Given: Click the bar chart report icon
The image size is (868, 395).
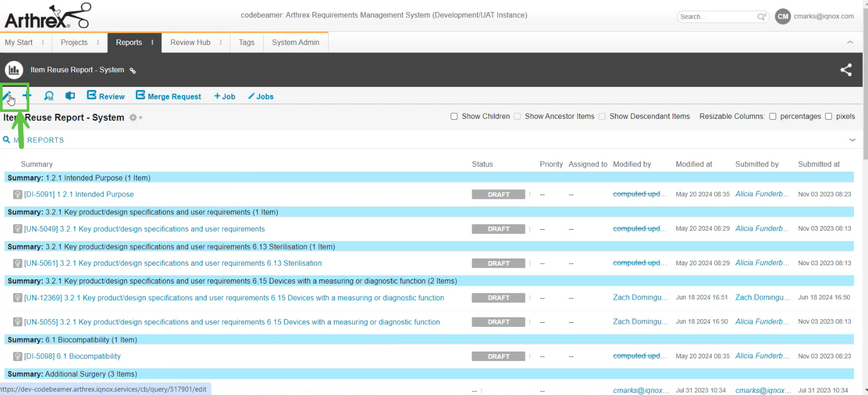Looking at the screenshot, I should (14, 70).
